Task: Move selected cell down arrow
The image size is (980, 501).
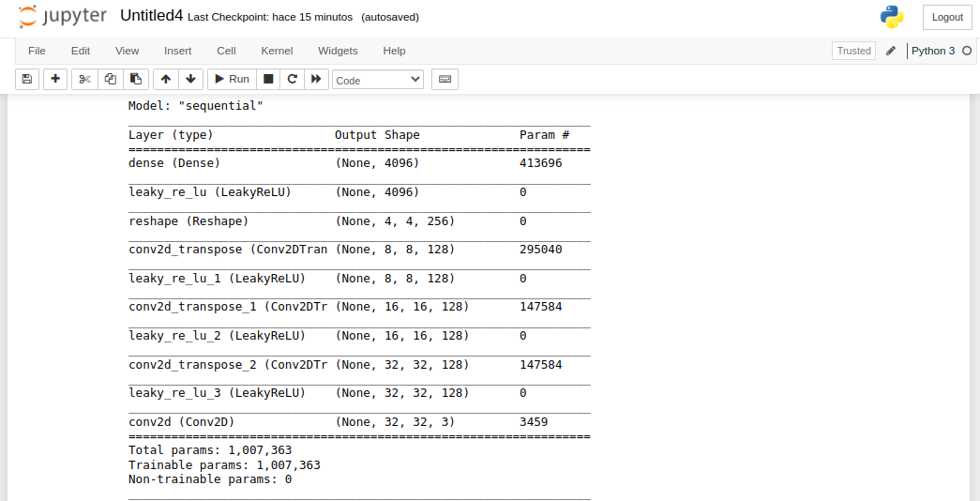Action: tap(190, 80)
